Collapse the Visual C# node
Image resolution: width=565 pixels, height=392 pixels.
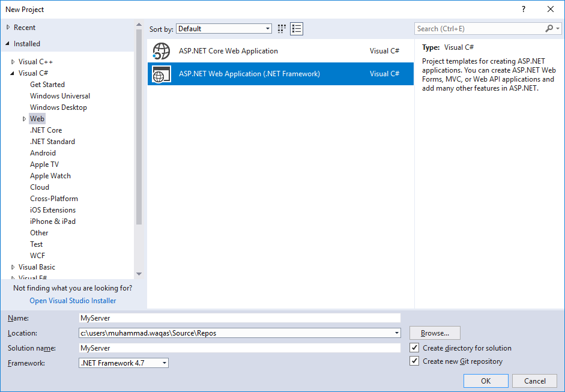tap(13, 73)
